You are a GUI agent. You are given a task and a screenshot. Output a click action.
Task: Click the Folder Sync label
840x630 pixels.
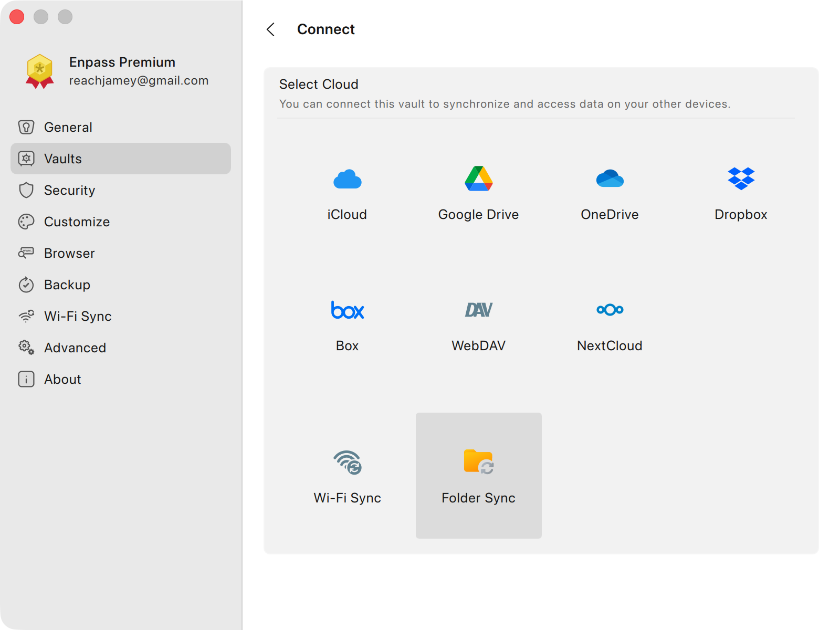pos(478,498)
